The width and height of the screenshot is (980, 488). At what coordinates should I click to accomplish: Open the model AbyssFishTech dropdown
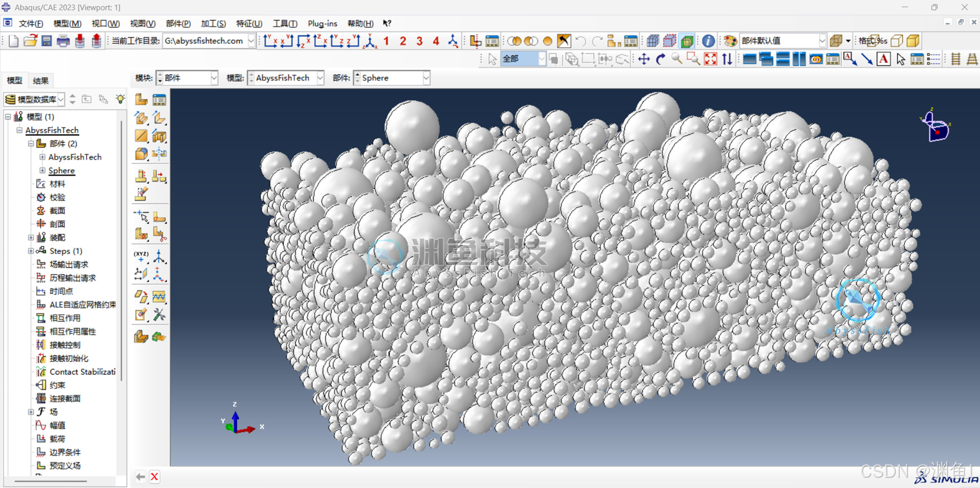pos(320,78)
